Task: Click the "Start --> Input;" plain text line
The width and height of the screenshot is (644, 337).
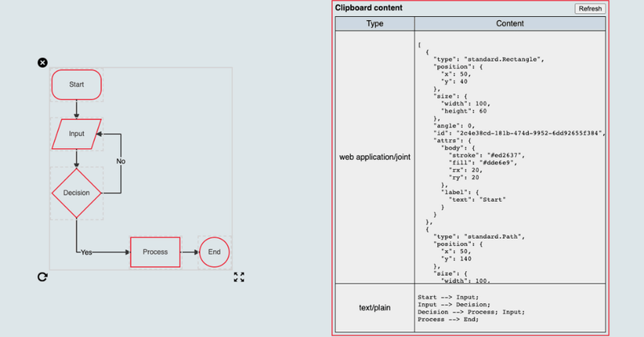Action: click(448, 297)
